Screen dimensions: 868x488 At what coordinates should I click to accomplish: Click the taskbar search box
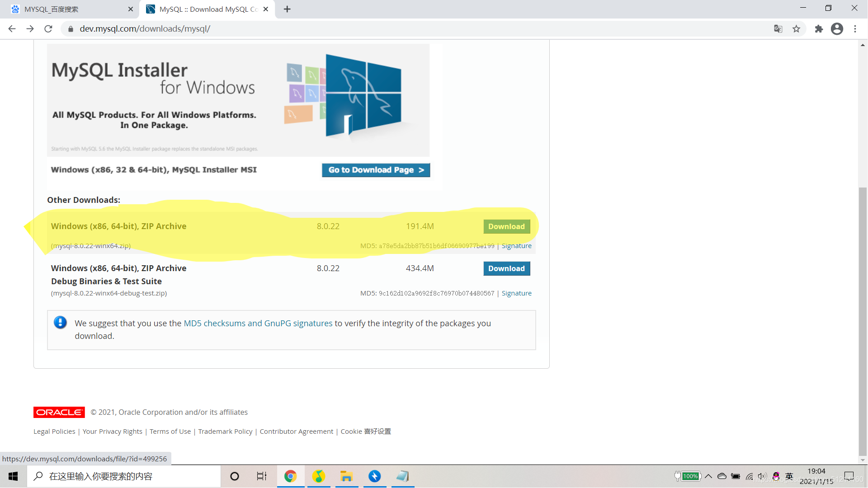tap(124, 476)
